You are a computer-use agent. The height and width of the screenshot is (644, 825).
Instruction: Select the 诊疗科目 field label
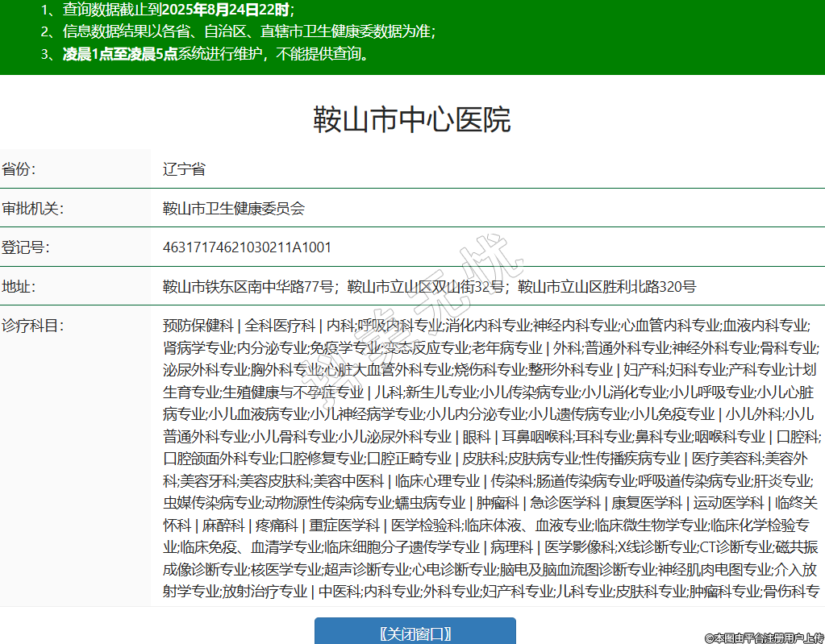tap(32, 326)
